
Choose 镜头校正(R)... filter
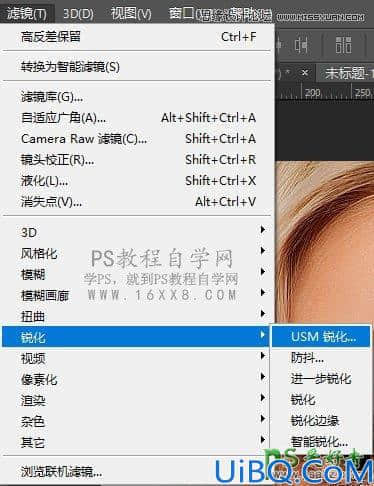point(138,160)
